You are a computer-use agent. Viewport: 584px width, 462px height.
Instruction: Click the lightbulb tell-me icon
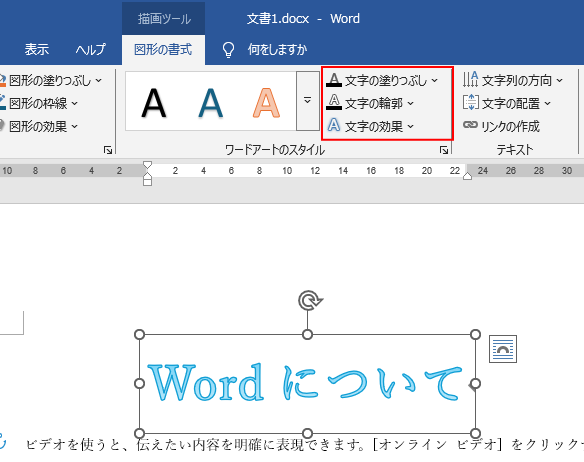228,50
